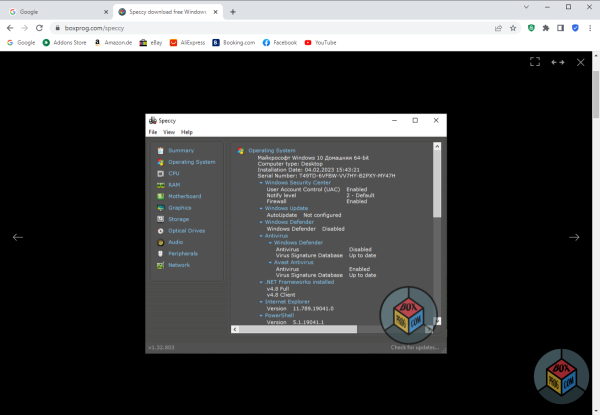The width and height of the screenshot is (600, 415).
Task: Open the Amazon.de bookmark
Action: [x=113, y=42]
